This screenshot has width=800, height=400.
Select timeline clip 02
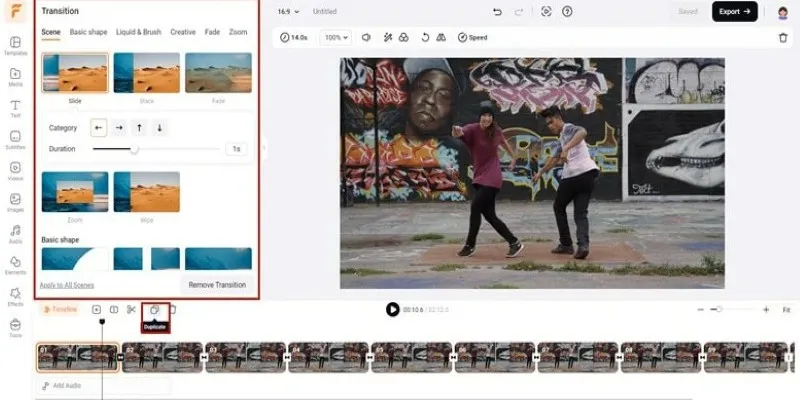(x=162, y=357)
